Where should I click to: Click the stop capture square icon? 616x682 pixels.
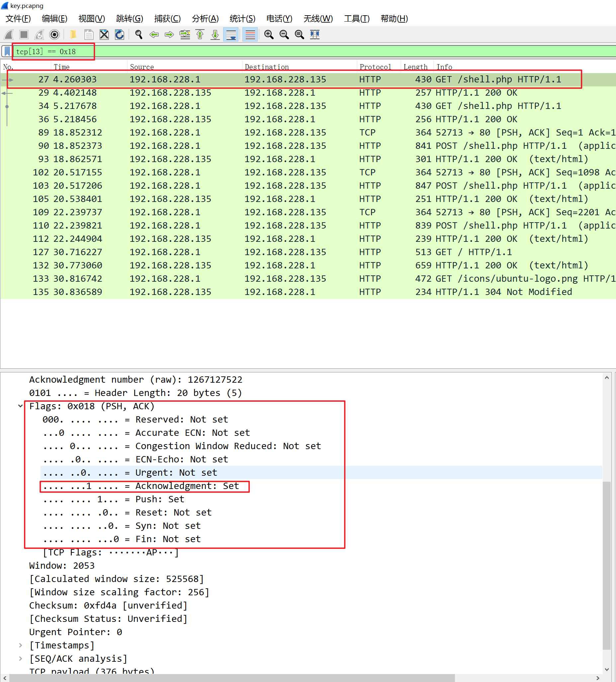click(x=24, y=35)
